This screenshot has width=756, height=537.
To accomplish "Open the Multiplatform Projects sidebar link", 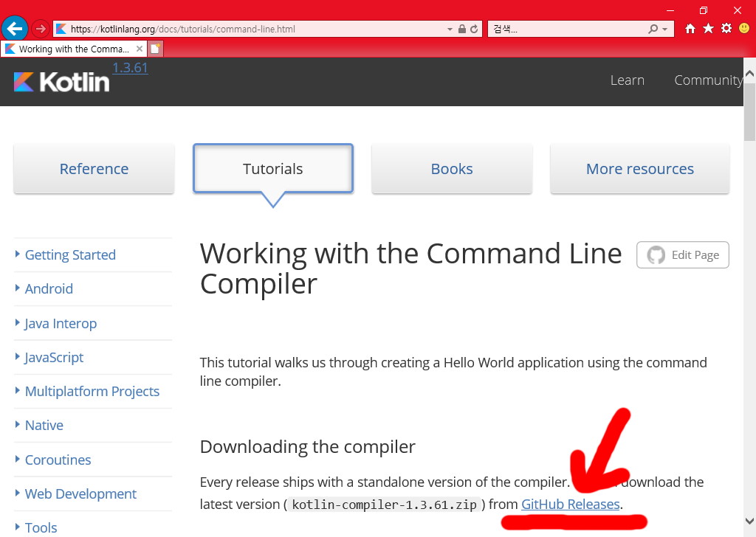I will [92, 391].
